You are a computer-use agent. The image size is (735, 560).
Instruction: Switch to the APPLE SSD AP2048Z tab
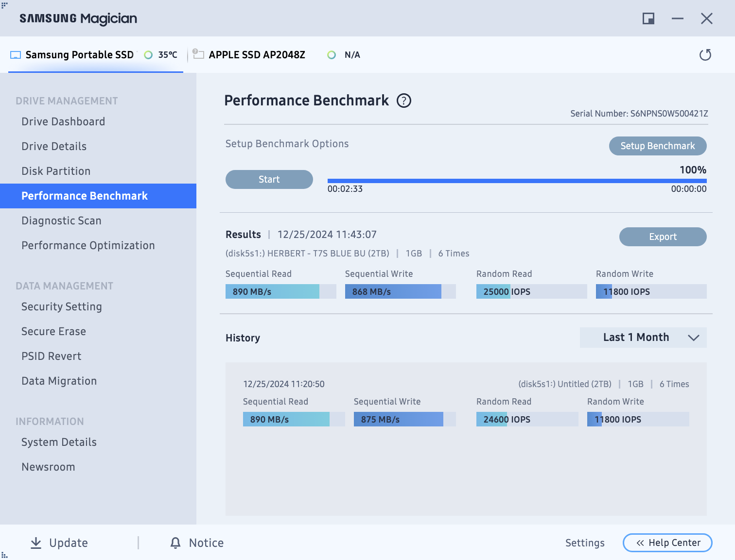257,55
